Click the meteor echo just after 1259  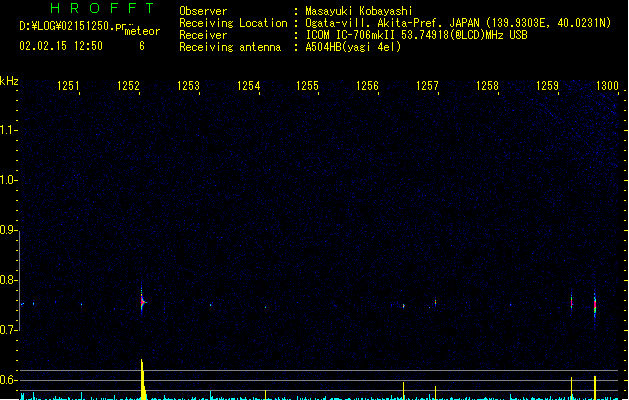(x=572, y=303)
